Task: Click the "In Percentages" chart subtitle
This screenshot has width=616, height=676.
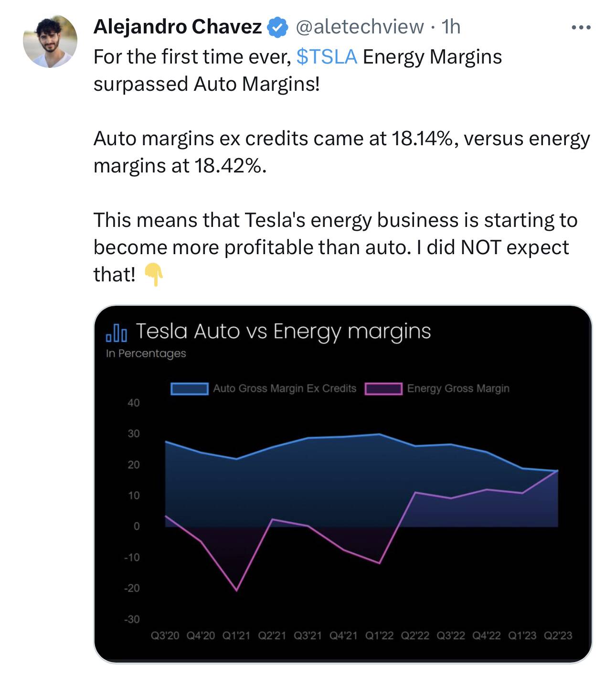Action: click(146, 354)
